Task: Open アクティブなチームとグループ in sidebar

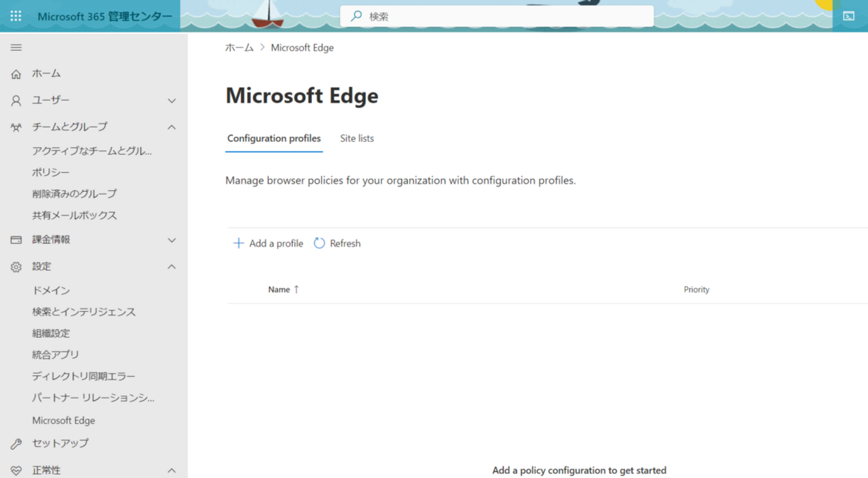Action: click(x=92, y=151)
